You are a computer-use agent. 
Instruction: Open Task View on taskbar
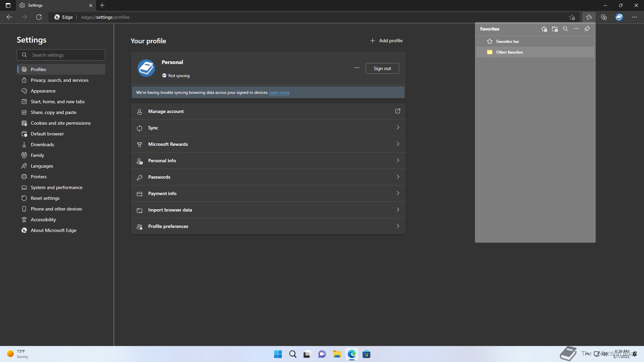click(x=307, y=354)
